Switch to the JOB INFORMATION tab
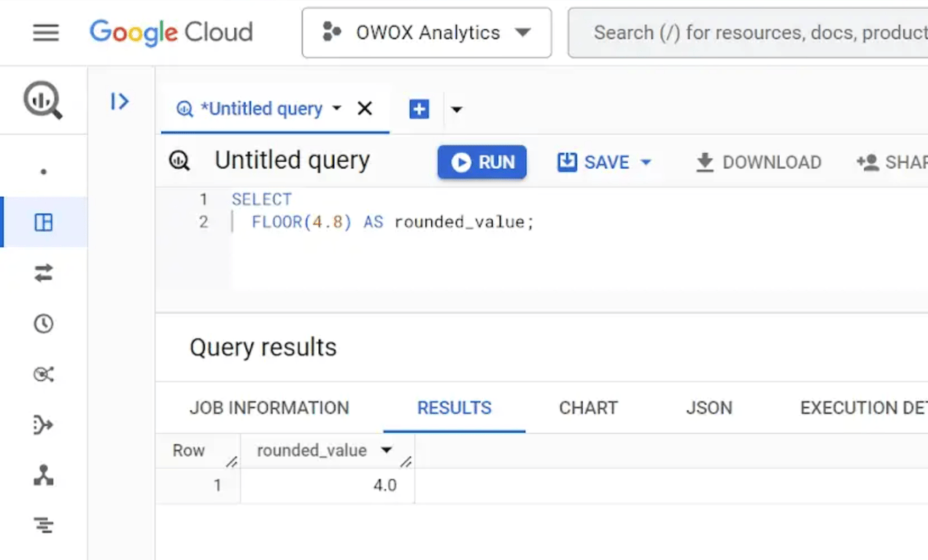Screen dimensions: 928x560 coord(269,408)
